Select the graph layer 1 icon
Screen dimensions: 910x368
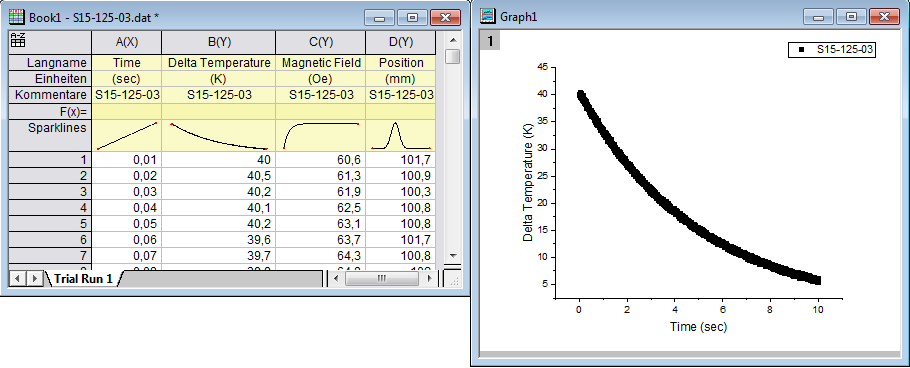pyautogui.click(x=491, y=41)
